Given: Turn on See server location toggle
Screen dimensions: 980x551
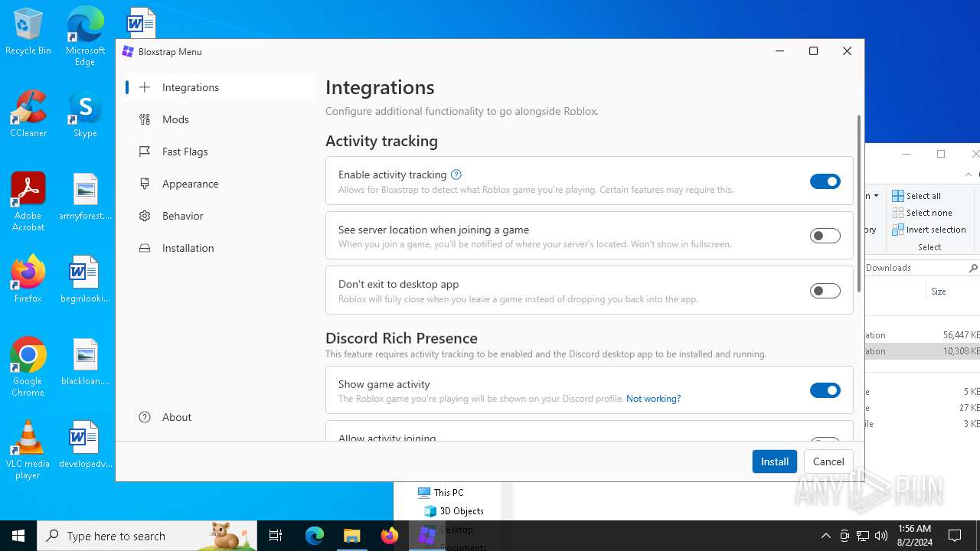Looking at the screenshot, I should tap(825, 236).
